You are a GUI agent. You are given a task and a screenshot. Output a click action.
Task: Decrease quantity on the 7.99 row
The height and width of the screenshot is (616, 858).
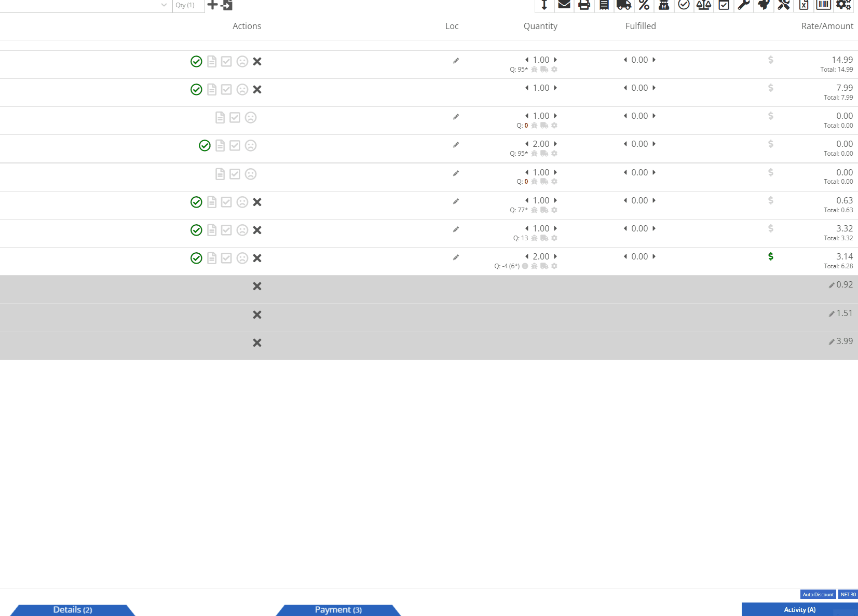tap(527, 88)
